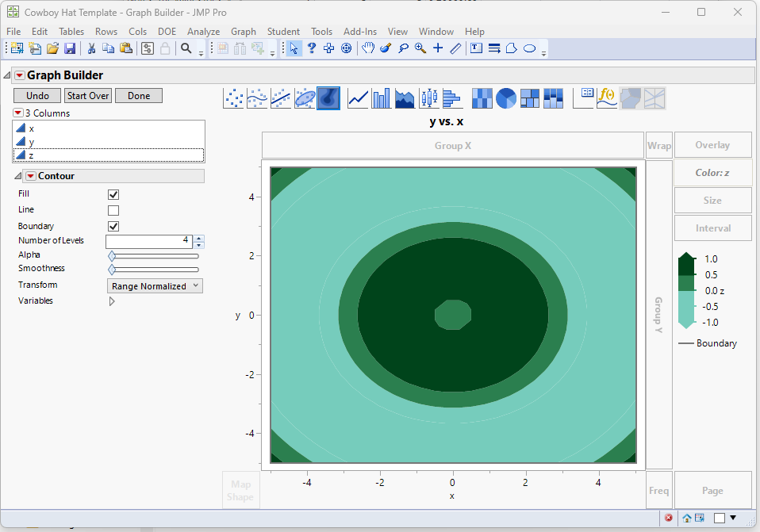
Task: Activate the Grabber hand tool
Action: click(368, 48)
